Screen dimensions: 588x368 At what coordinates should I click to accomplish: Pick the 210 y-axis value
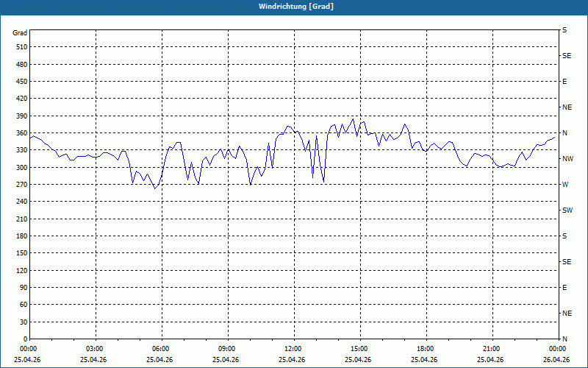coord(22,219)
